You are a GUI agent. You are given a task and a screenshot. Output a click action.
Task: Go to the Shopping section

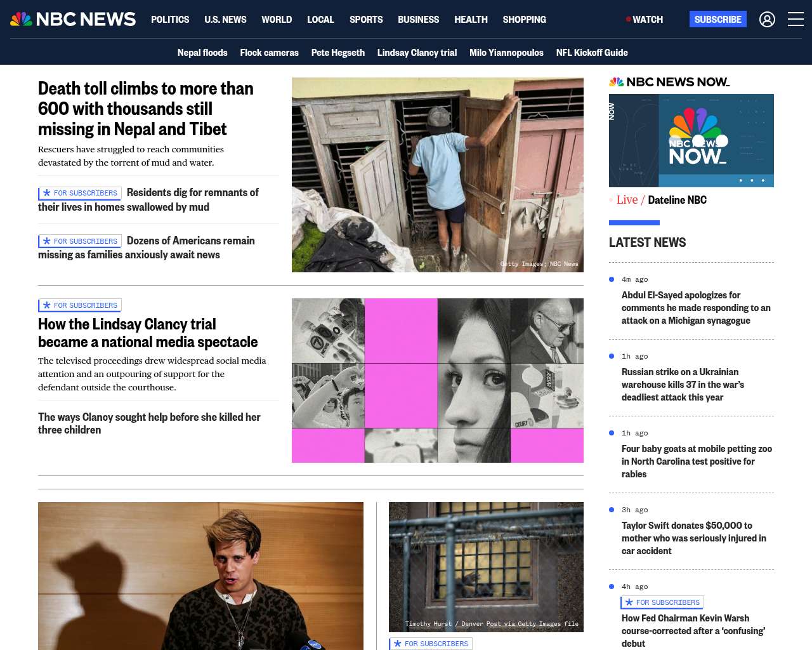pos(524,19)
